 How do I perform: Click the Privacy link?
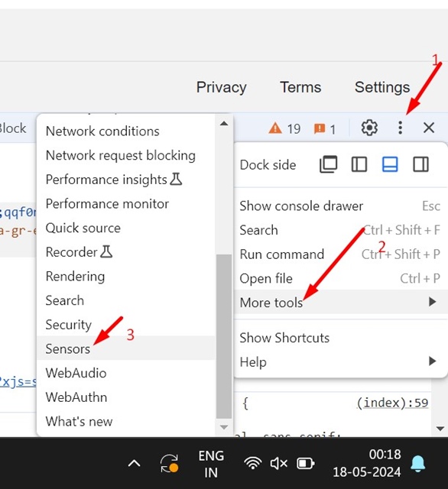click(x=221, y=87)
